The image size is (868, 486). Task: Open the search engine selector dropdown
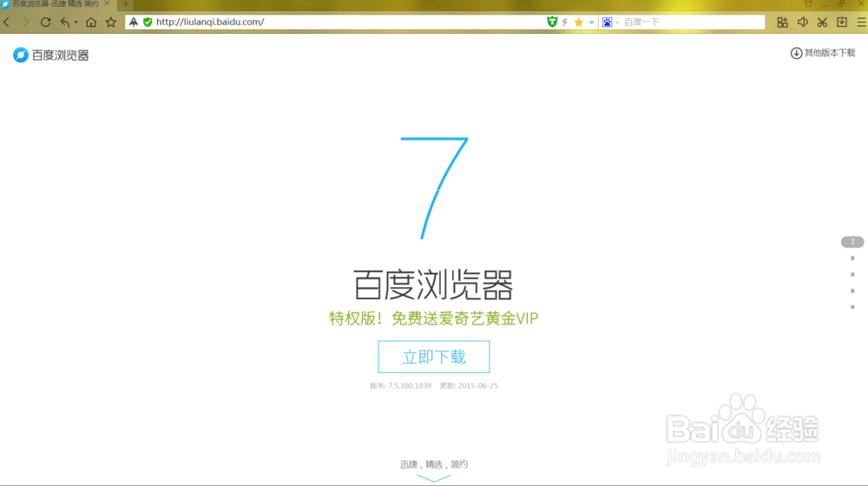click(x=617, y=23)
